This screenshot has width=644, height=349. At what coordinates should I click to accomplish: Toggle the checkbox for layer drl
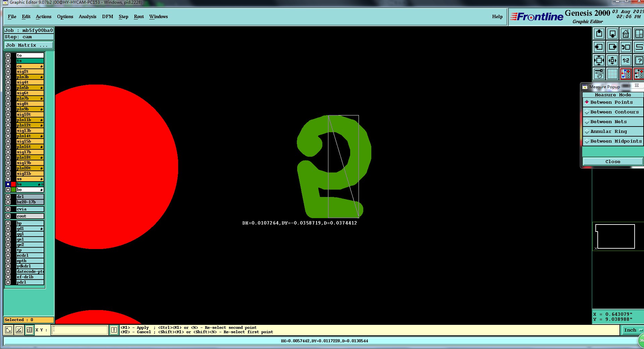click(8, 197)
